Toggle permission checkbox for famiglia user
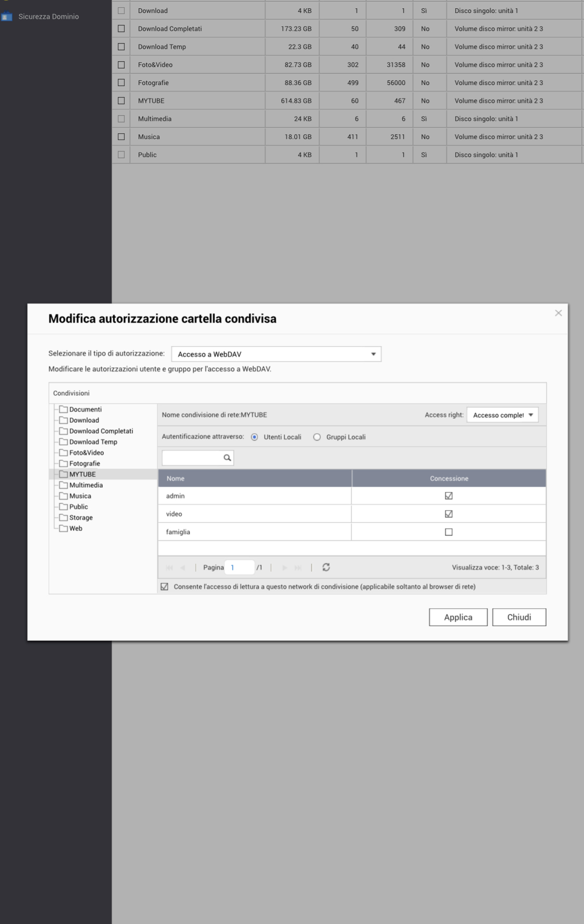The width and height of the screenshot is (584, 924). (449, 532)
